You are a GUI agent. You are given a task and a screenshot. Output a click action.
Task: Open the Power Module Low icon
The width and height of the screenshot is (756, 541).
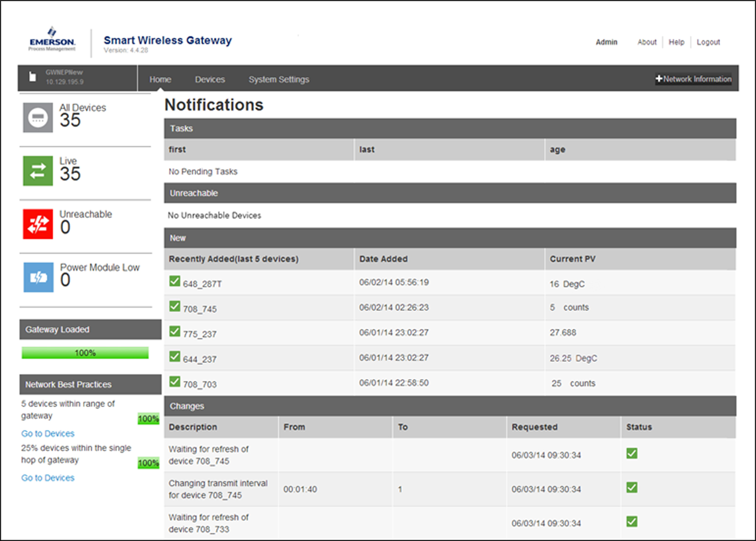[38, 277]
